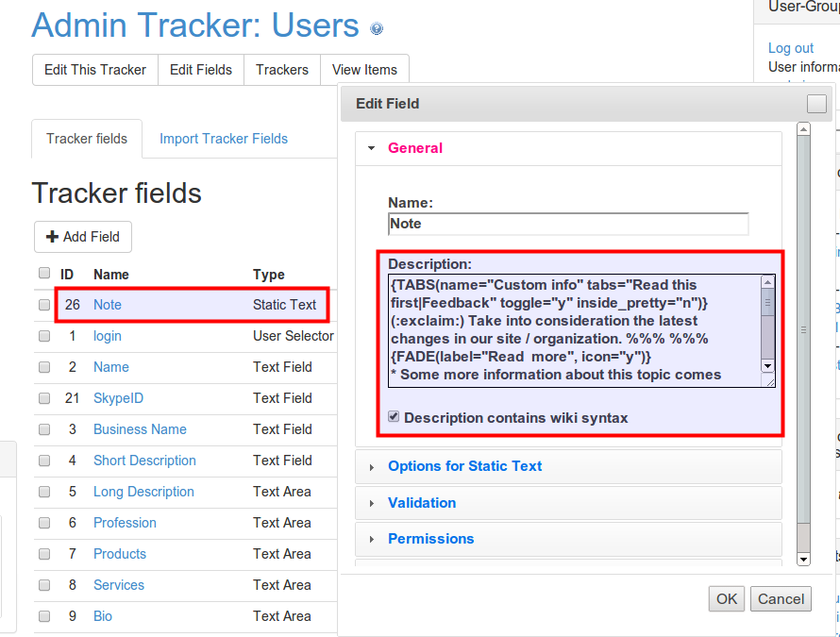
Task: Click the Edit Field dialog corner box icon
Action: coord(816,104)
